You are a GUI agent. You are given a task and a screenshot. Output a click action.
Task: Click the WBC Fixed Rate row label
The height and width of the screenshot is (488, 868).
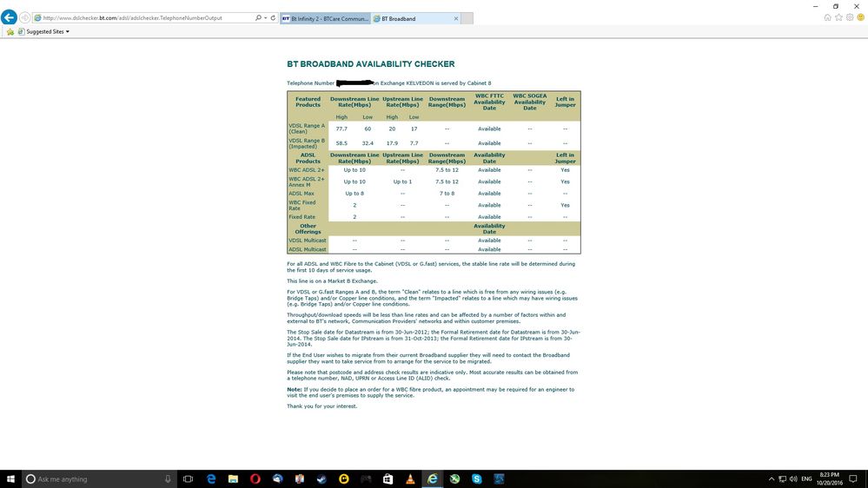(x=302, y=205)
